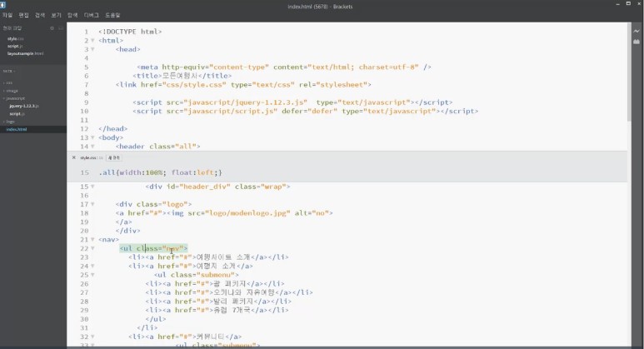Click the 오키나와 자유여행 list item line
Viewport: 644px width, 349px height.
point(229,292)
